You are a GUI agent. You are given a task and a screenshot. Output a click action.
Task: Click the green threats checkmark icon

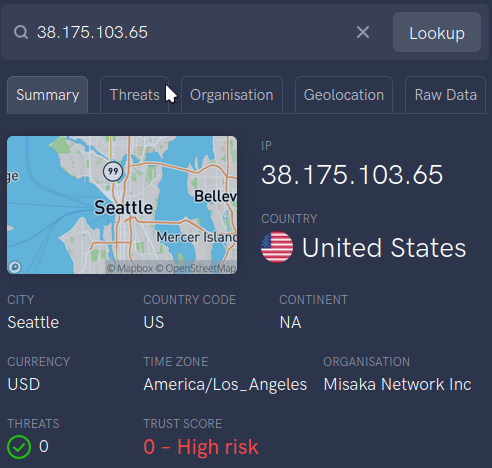[19, 447]
